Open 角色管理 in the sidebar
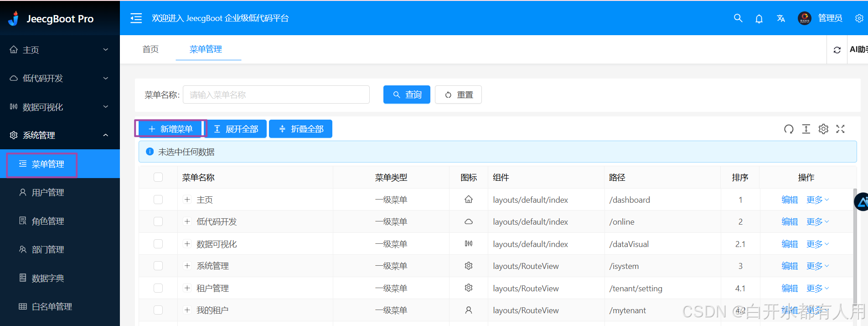868x326 pixels. coord(60,221)
